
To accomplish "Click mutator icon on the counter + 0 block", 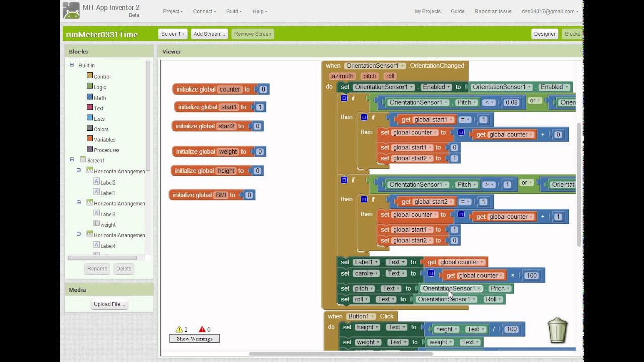I will point(461,132).
